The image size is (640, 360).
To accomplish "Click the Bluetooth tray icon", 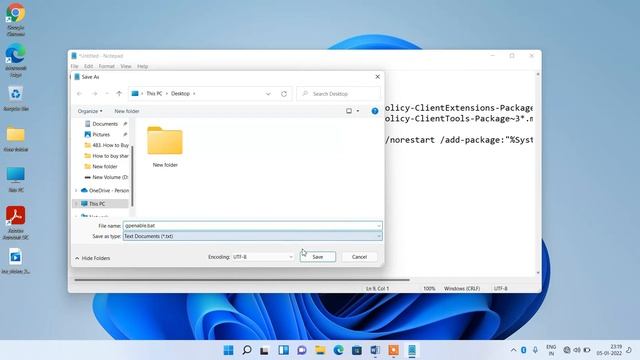I will click(x=524, y=350).
